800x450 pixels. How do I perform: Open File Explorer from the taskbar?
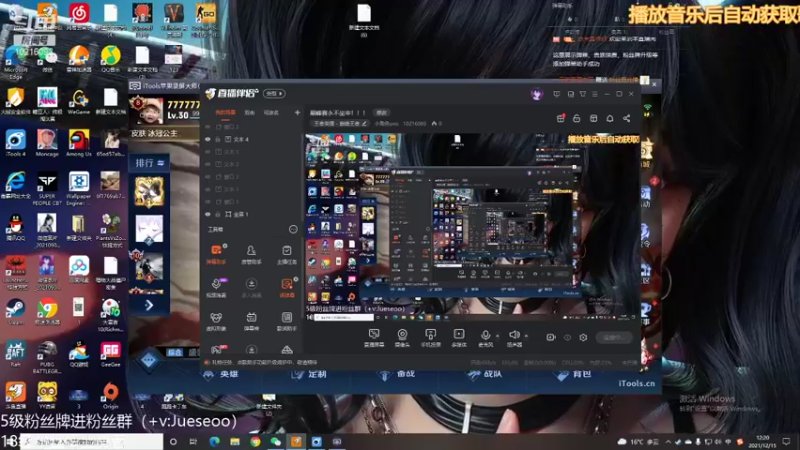coord(235,442)
